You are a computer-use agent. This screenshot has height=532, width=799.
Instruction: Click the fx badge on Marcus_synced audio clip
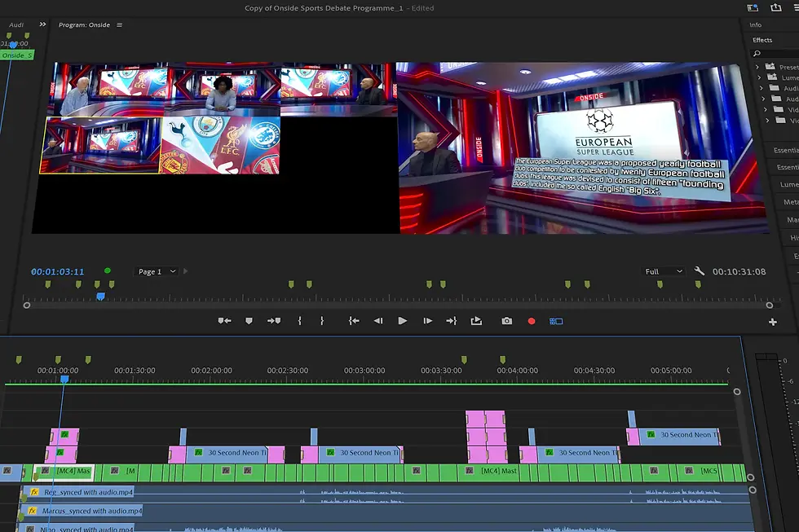click(x=33, y=511)
